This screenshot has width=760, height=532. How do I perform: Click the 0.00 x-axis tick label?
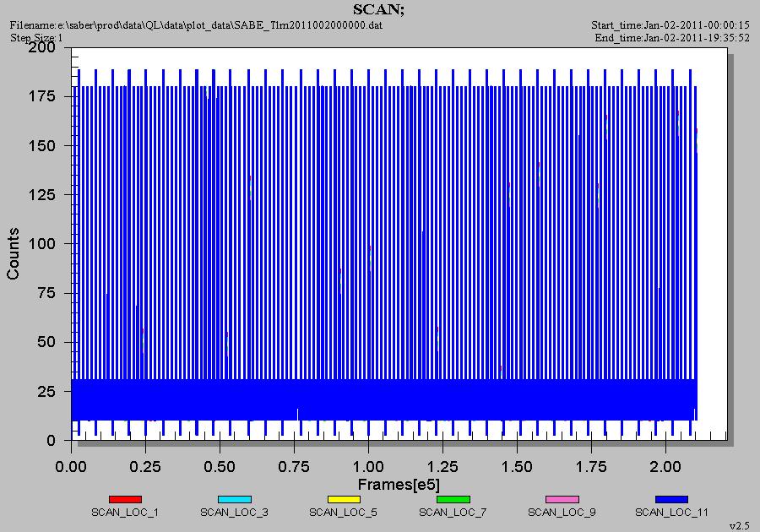coord(71,467)
